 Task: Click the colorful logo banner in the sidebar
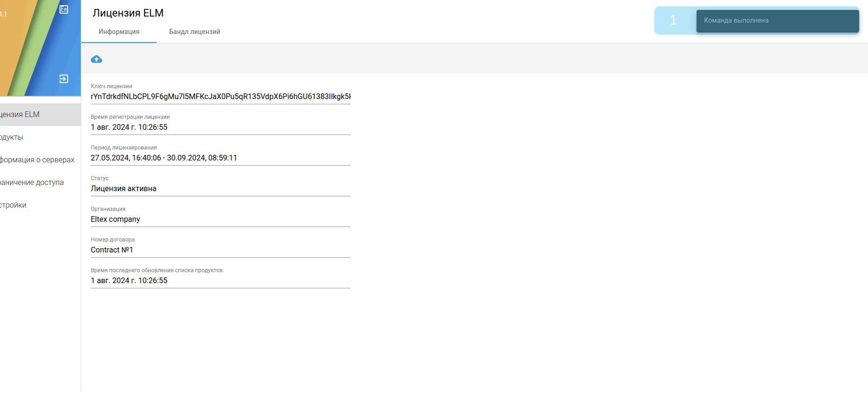[28, 47]
